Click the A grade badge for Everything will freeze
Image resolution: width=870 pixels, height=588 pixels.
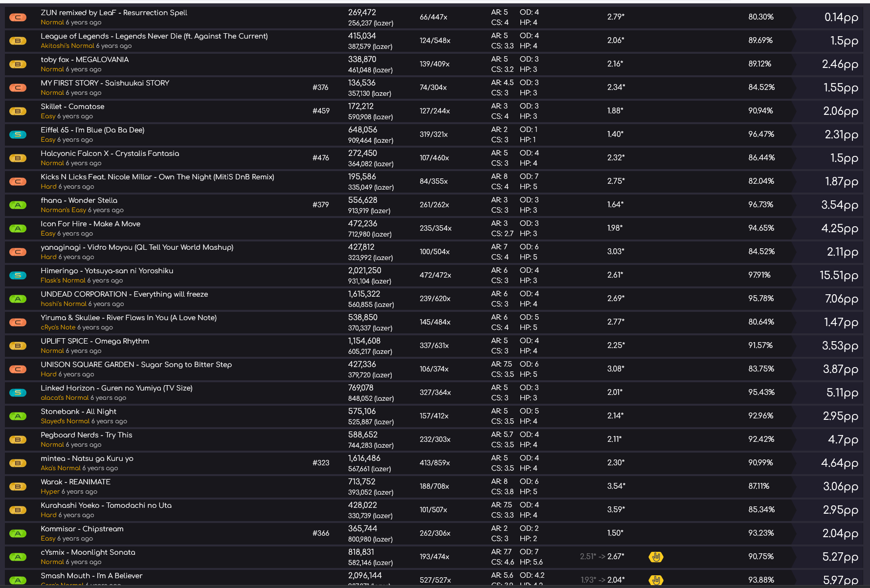(18, 299)
